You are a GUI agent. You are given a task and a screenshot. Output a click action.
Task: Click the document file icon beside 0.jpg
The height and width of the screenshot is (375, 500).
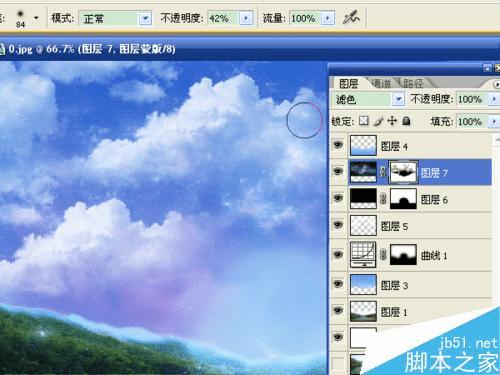2,49
